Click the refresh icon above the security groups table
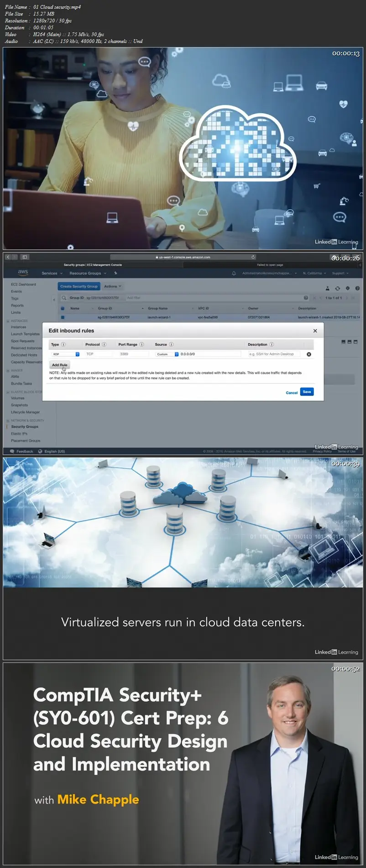This screenshot has width=366, height=868. pos(338,288)
